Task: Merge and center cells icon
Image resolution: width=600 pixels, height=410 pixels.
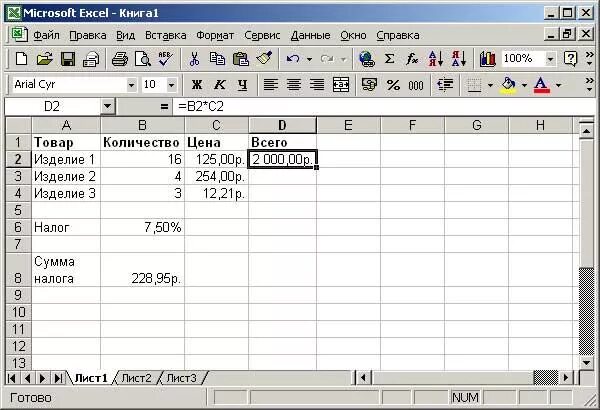Action: (x=341, y=85)
